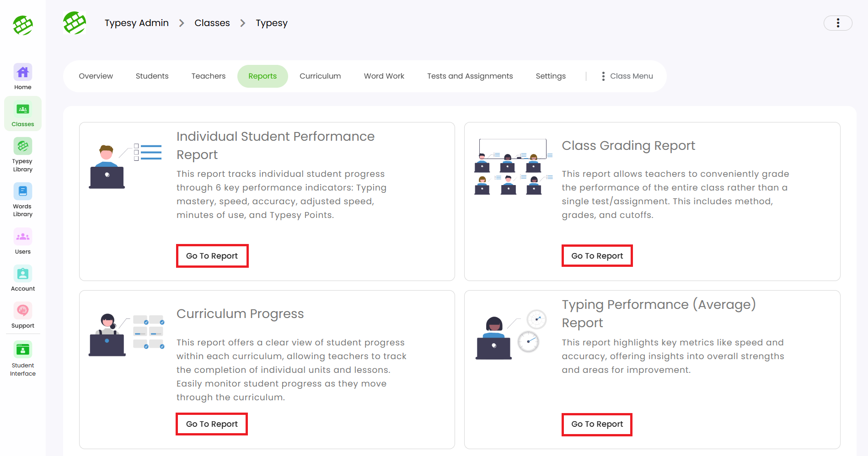This screenshot has width=868, height=456.
Task: Click the Typesy Admin breadcrumb link
Action: click(136, 23)
